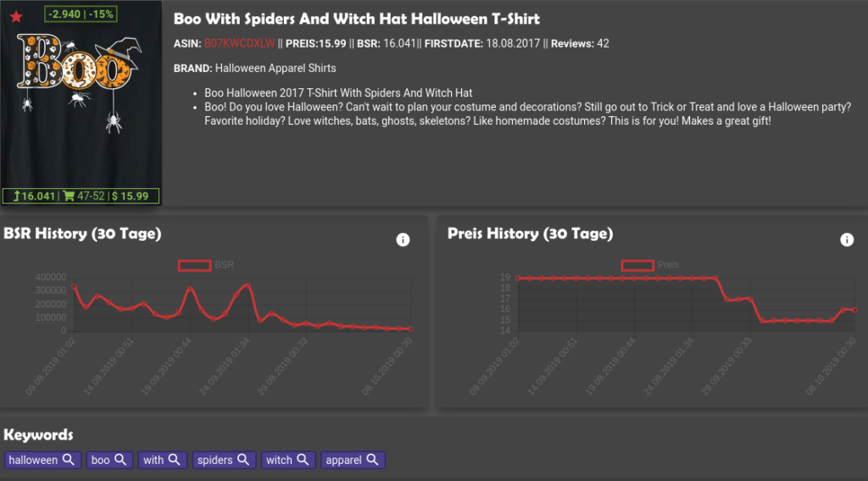Select the last Preis data point
This screenshot has width=868, height=481.
[x=854, y=310]
